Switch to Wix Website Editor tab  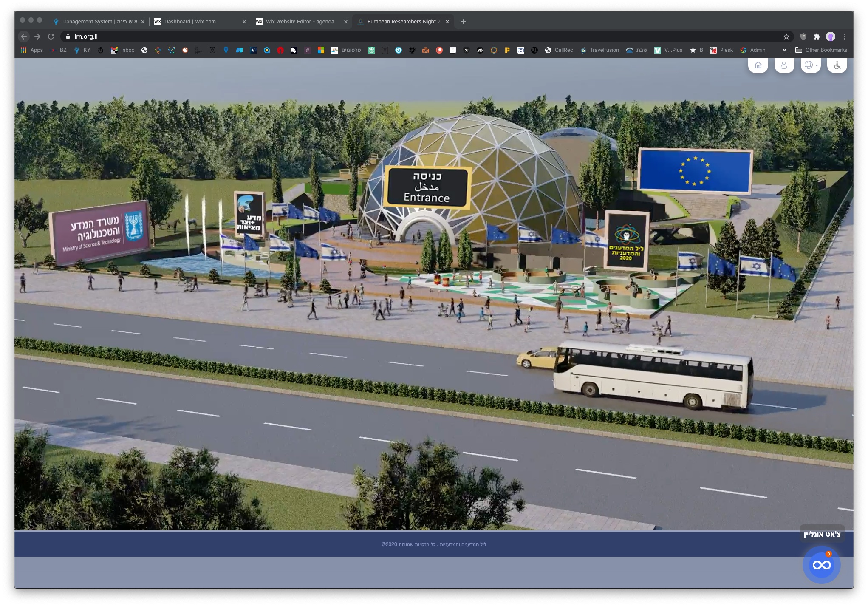(x=300, y=22)
